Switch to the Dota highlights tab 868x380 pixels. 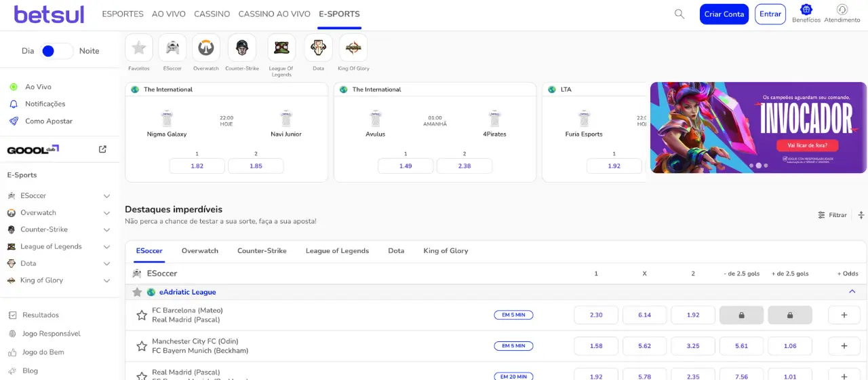(396, 250)
